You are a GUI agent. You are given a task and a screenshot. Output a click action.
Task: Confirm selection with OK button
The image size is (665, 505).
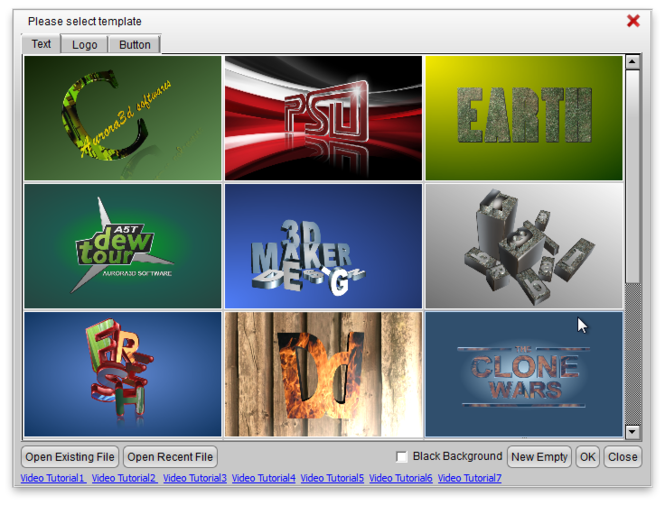coord(587,457)
